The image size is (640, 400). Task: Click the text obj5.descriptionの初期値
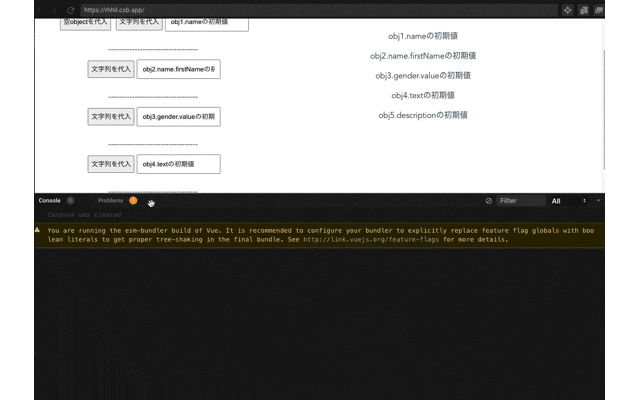pos(423,115)
